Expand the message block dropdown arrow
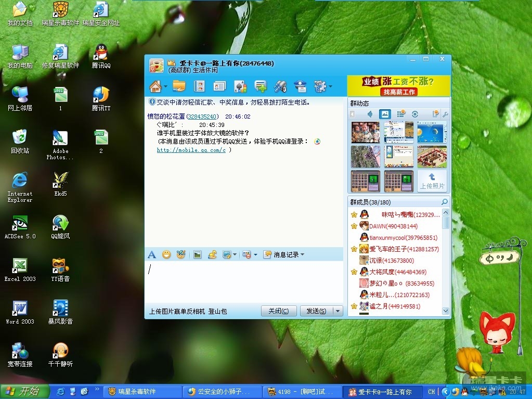Screen dimensions: 532x399 (x=255, y=254)
